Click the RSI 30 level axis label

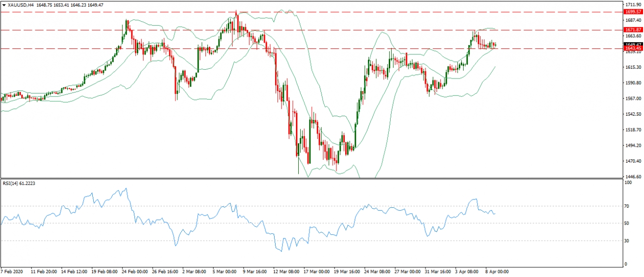[x=628, y=241]
